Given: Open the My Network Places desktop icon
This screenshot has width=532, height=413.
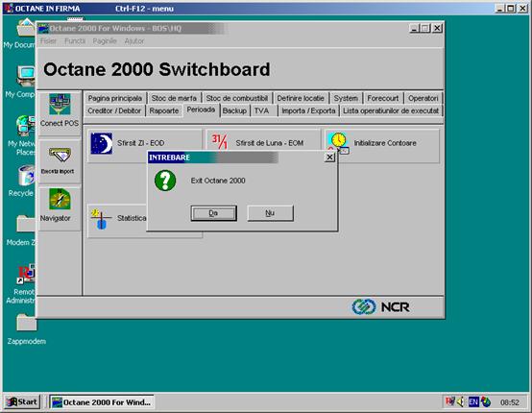Looking at the screenshot, I should coord(26,126).
